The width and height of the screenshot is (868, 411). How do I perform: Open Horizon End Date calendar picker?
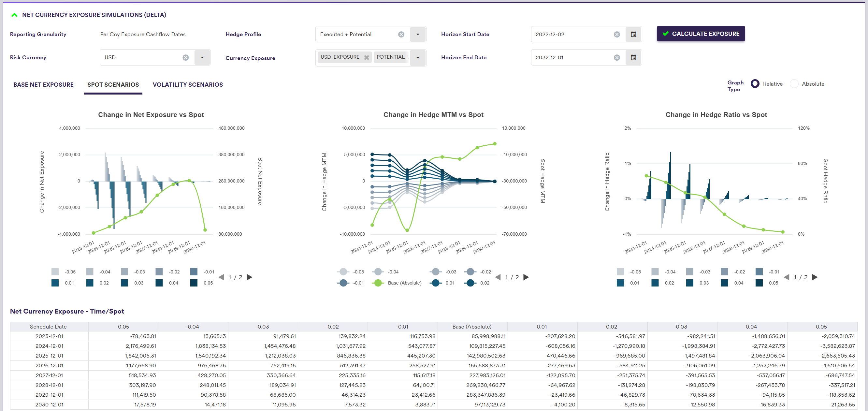[x=633, y=58]
